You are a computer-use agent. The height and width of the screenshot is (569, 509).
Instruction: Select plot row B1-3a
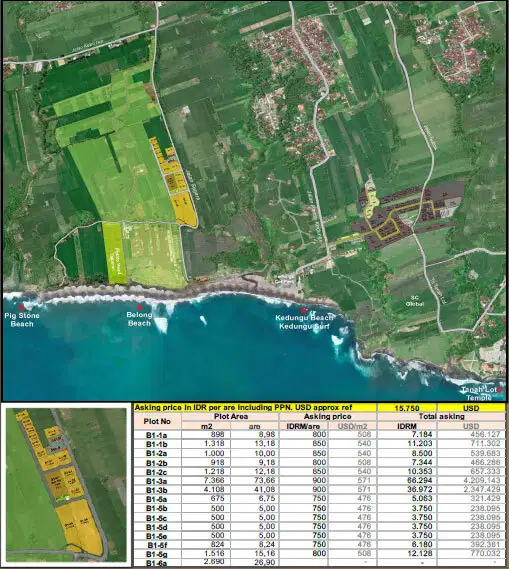click(x=319, y=481)
